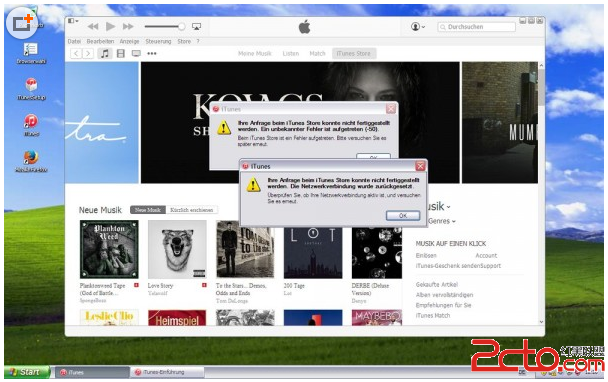
Task: Click the fast-forward playback button
Action: (x=128, y=26)
